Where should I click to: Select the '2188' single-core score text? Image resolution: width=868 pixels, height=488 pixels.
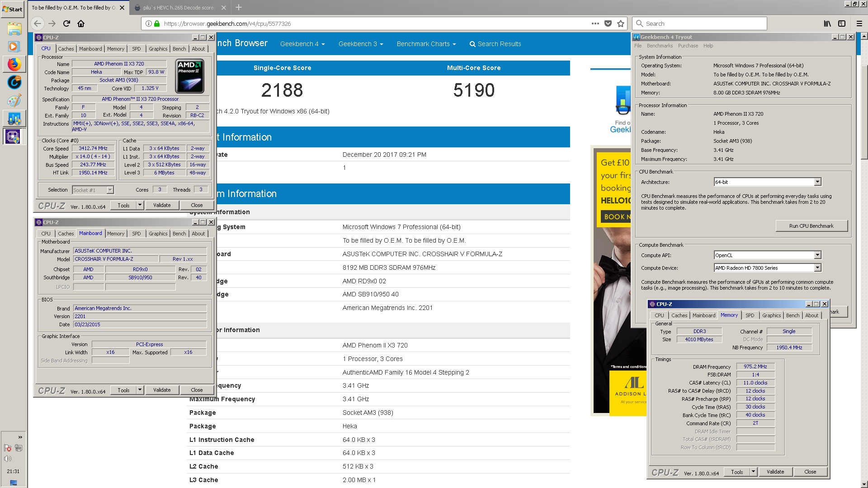point(282,90)
